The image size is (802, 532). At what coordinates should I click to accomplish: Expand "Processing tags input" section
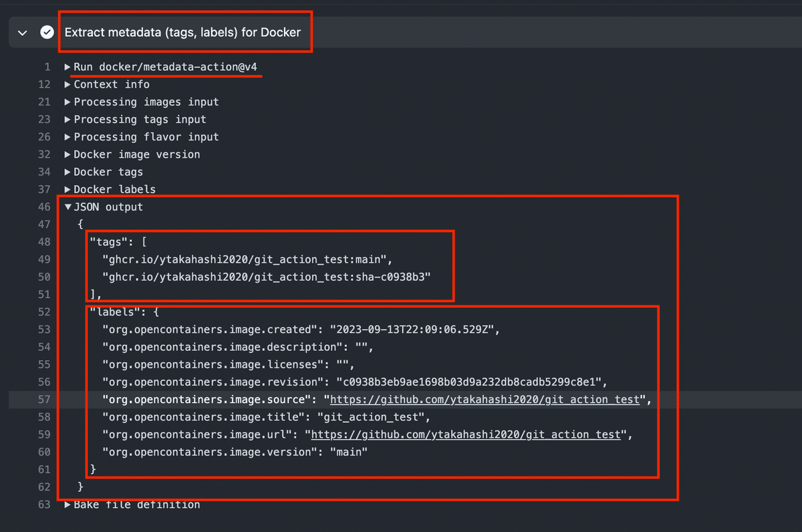click(x=69, y=119)
